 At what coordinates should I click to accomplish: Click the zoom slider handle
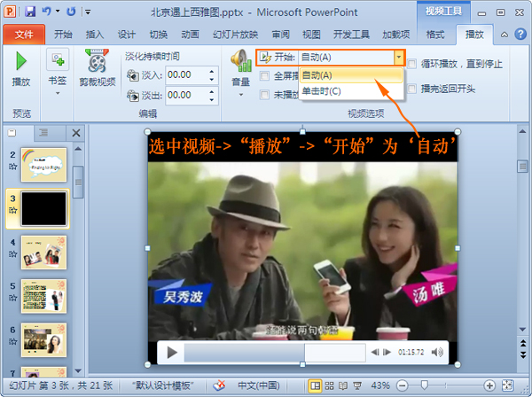tap(424, 385)
